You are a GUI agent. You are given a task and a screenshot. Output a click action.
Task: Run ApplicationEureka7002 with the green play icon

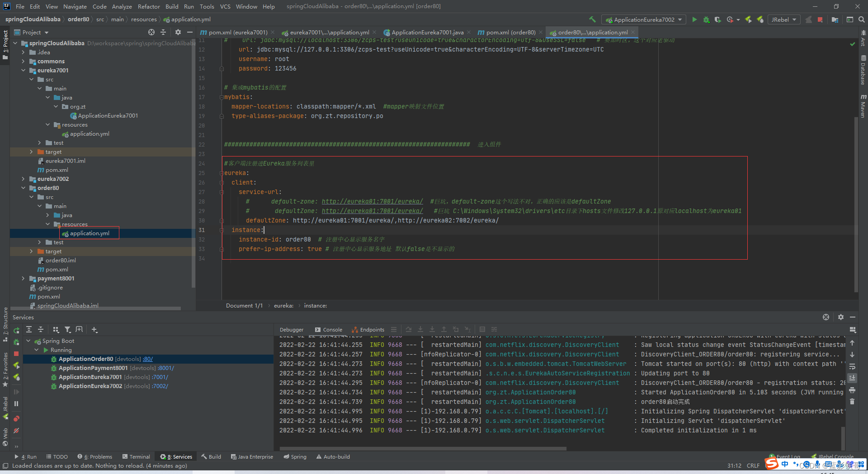pos(694,19)
